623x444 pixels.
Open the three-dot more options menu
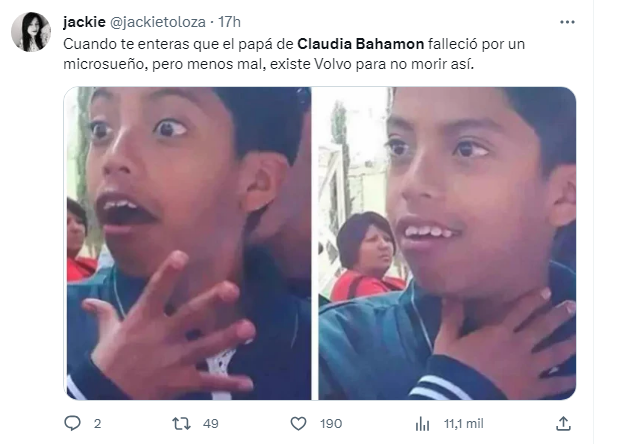tap(567, 22)
